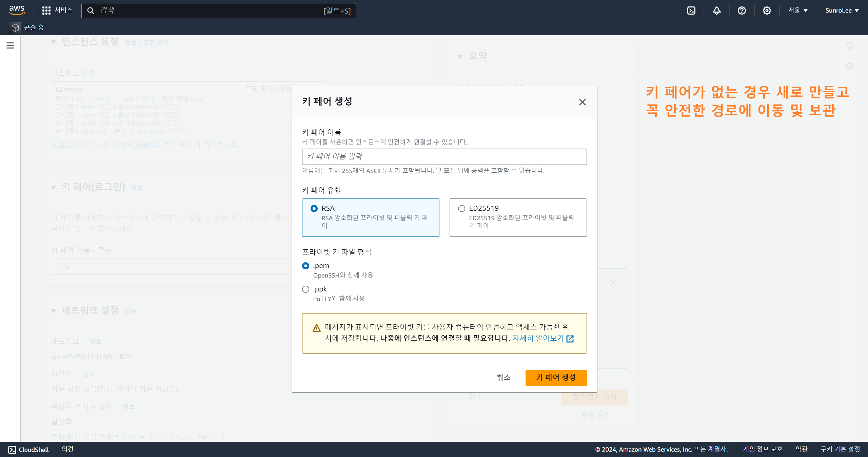Select the .pem private key format

pos(305,266)
